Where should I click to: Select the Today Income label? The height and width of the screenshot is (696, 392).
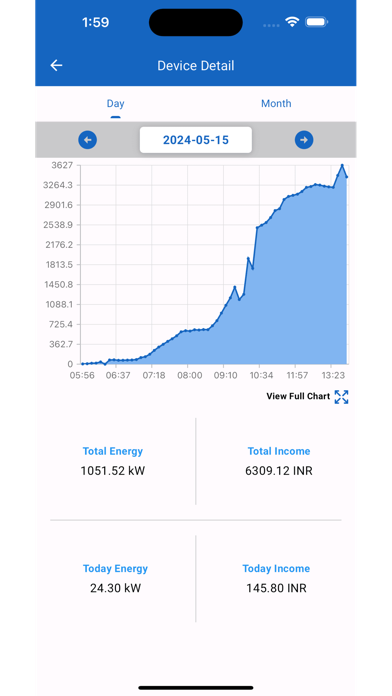[276, 569]
